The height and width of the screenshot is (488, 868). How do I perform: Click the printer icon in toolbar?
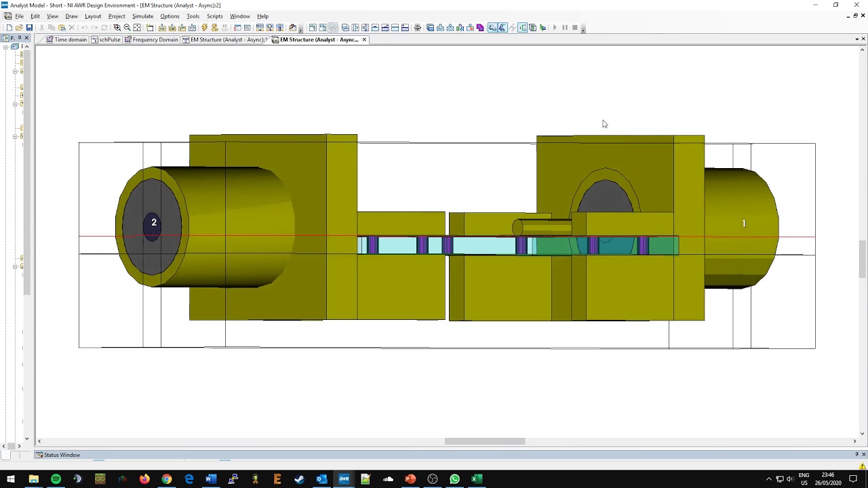tap(418, 28)
